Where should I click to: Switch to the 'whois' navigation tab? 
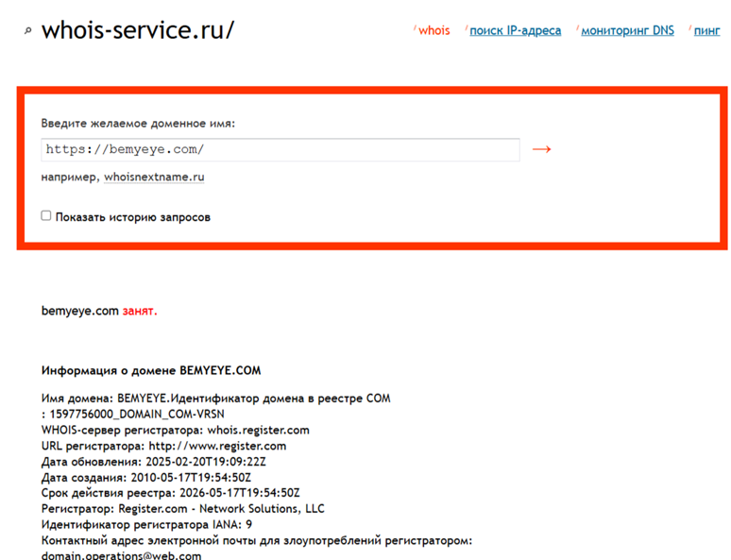tap(434, 30)
